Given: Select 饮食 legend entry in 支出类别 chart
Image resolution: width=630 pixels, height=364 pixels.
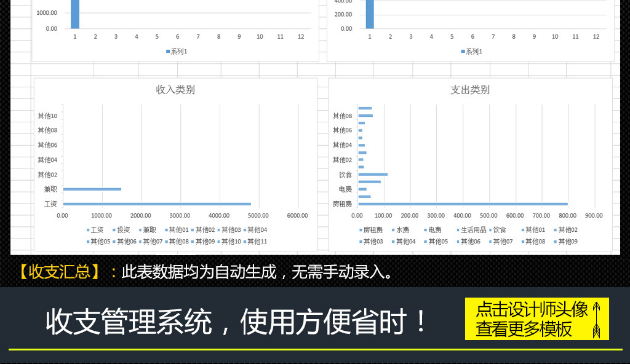Looking at the screenshot, I should (498, 230).
